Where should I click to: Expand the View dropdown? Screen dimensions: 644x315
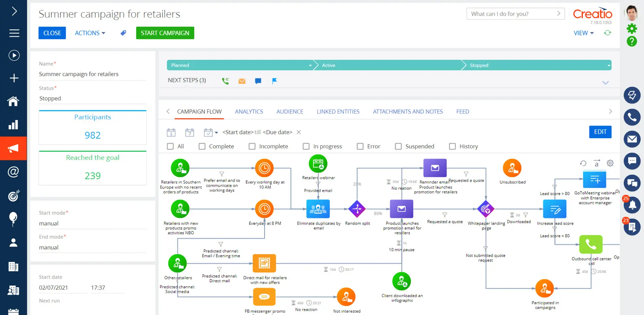pos(583,33)
